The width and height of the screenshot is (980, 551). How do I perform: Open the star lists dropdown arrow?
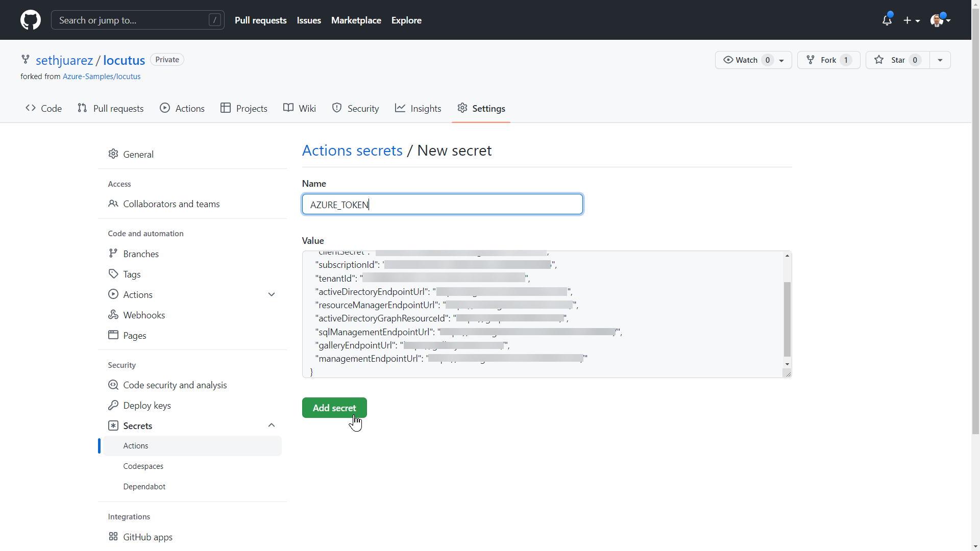click(x=940, y=60)
